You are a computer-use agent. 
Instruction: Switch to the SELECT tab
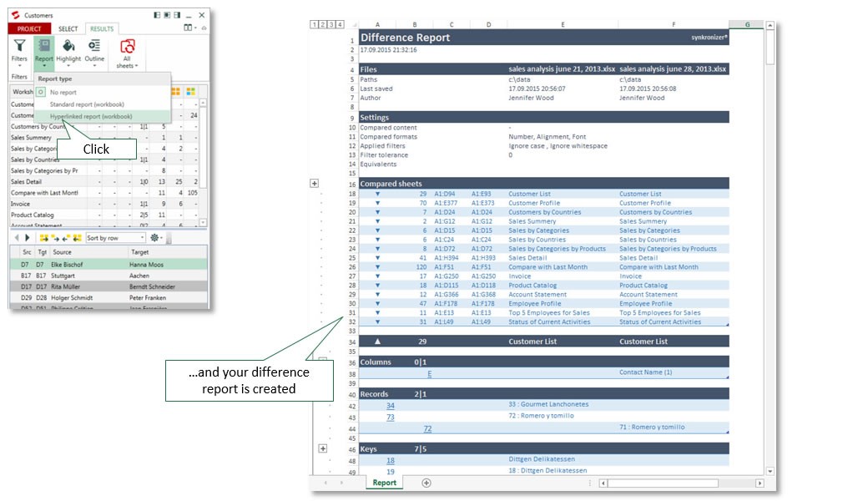coord(68,28)
